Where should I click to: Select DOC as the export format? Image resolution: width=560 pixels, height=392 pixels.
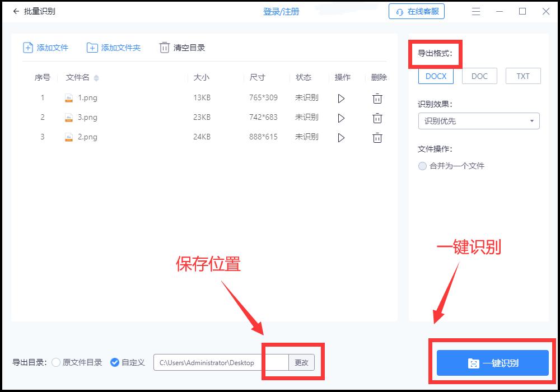(479, 76)
